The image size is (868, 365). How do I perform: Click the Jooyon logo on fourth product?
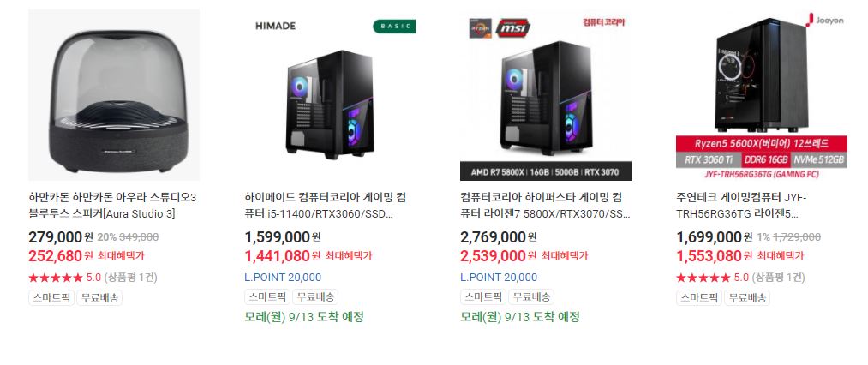point(825,20)
